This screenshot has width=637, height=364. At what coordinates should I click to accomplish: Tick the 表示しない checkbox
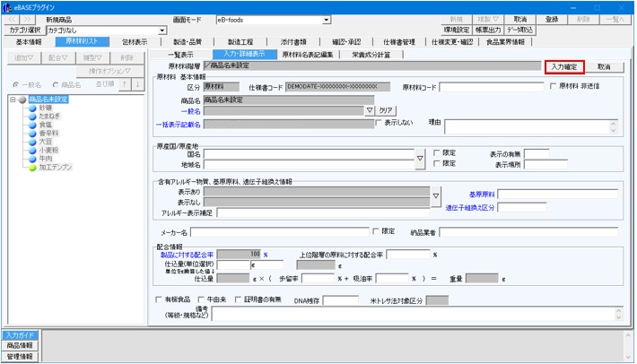coord(379,123)
